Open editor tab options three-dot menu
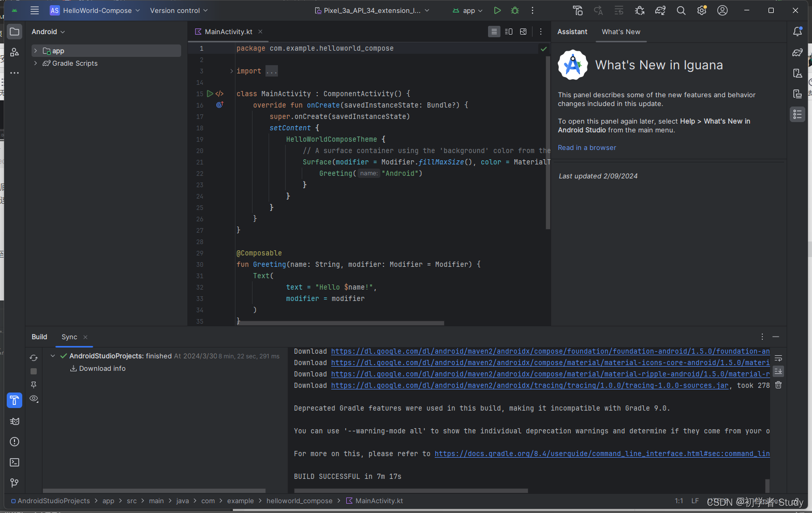This screenshot has width=812, height=513. [x=541, y=32]
